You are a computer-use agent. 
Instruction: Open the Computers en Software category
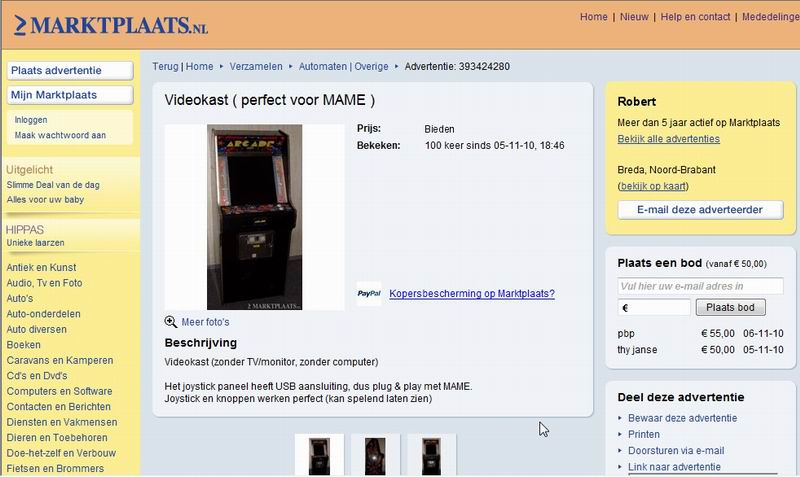[59, 391]
